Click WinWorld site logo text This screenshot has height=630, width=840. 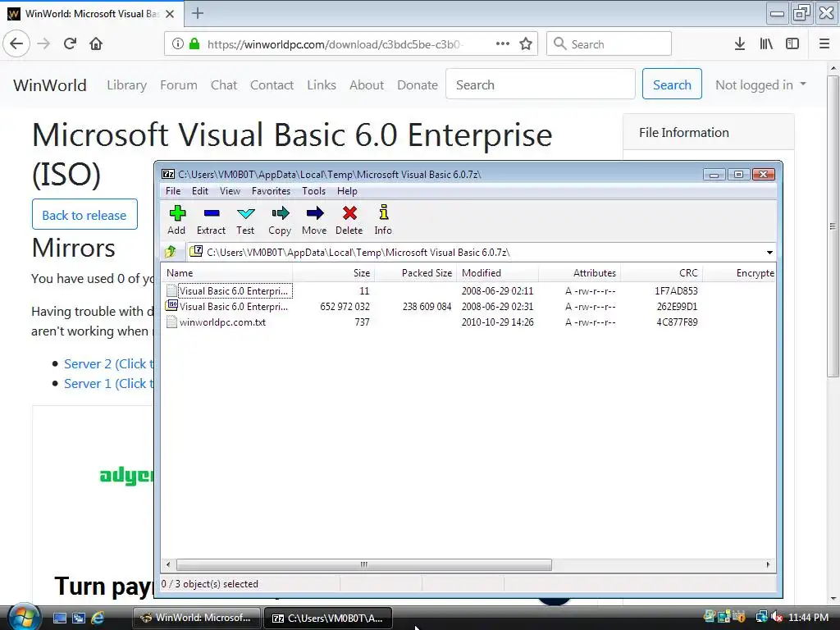coord(50,84)
